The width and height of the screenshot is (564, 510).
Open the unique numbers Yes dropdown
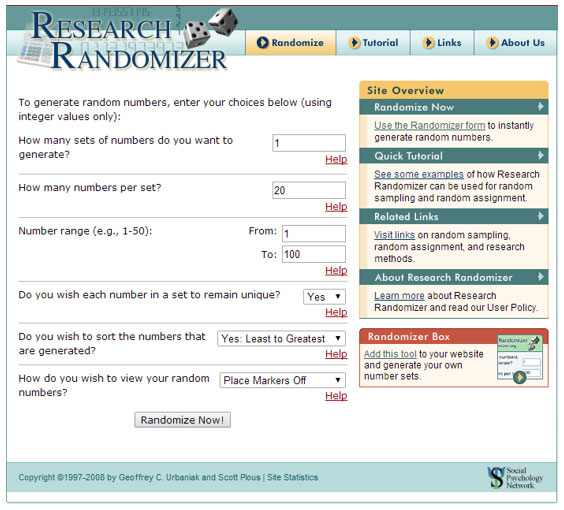[324, 297]
